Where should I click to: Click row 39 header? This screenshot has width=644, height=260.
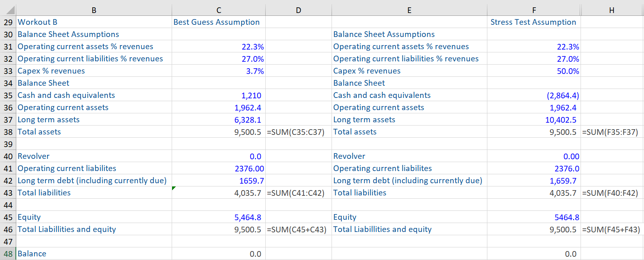pos(8,144)
